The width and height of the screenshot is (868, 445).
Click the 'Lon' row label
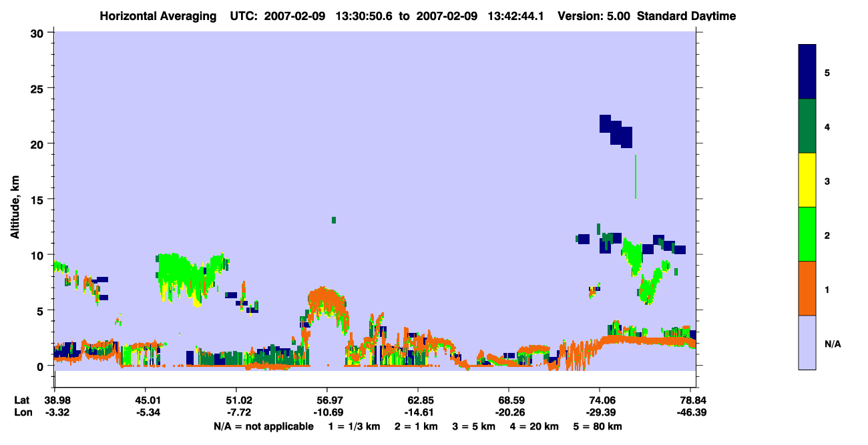(x=23, y=412)
